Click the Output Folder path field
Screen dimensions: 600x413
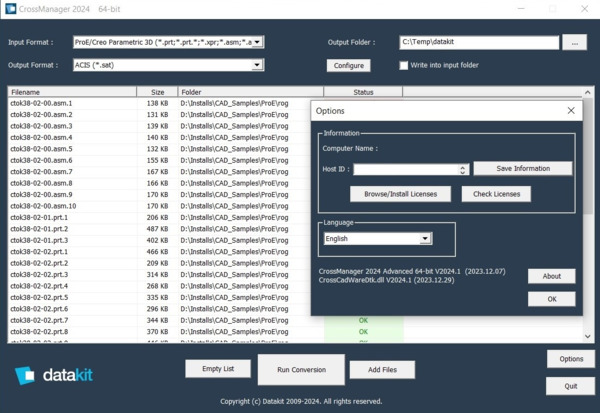coord(479,42)
